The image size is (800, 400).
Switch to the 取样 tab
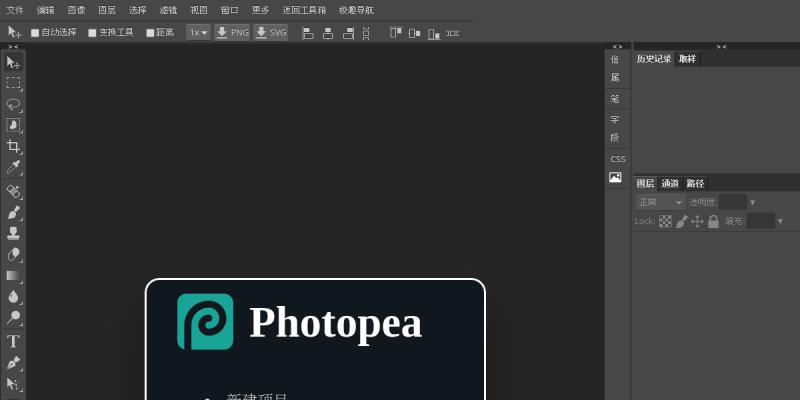687,59
